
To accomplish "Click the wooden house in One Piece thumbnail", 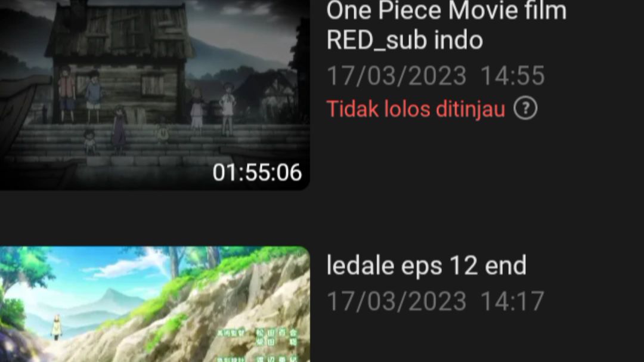I will [119, 61].
